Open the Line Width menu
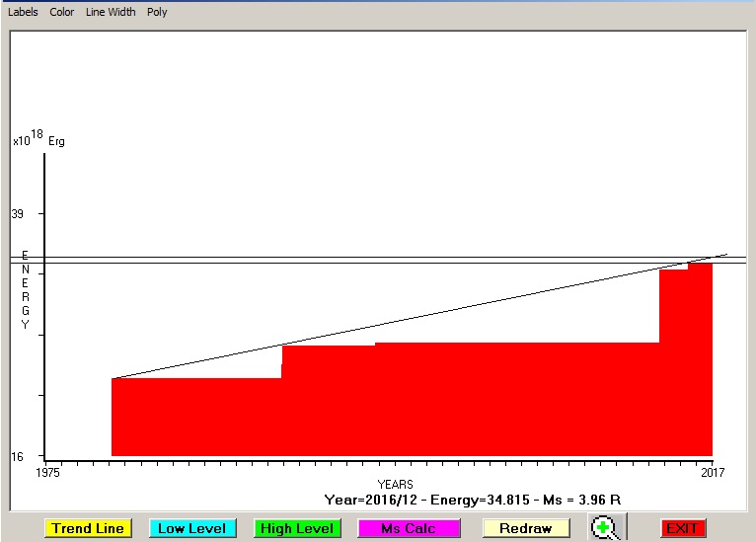756x542 pixels. pyautogui.click(x=111, y=12)
